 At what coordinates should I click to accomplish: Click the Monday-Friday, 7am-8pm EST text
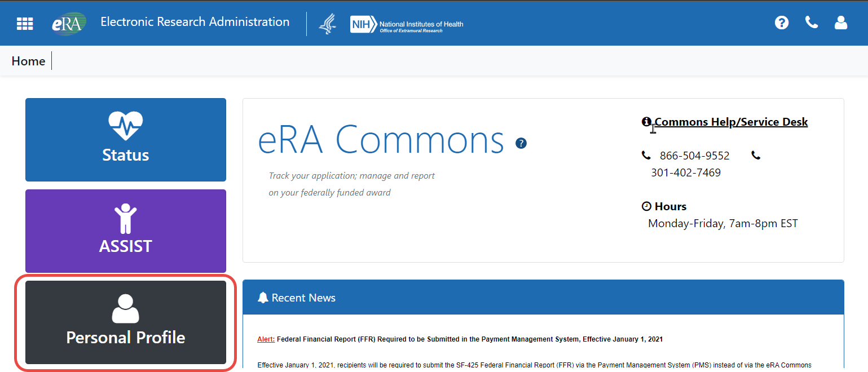[x=723, y=223]
